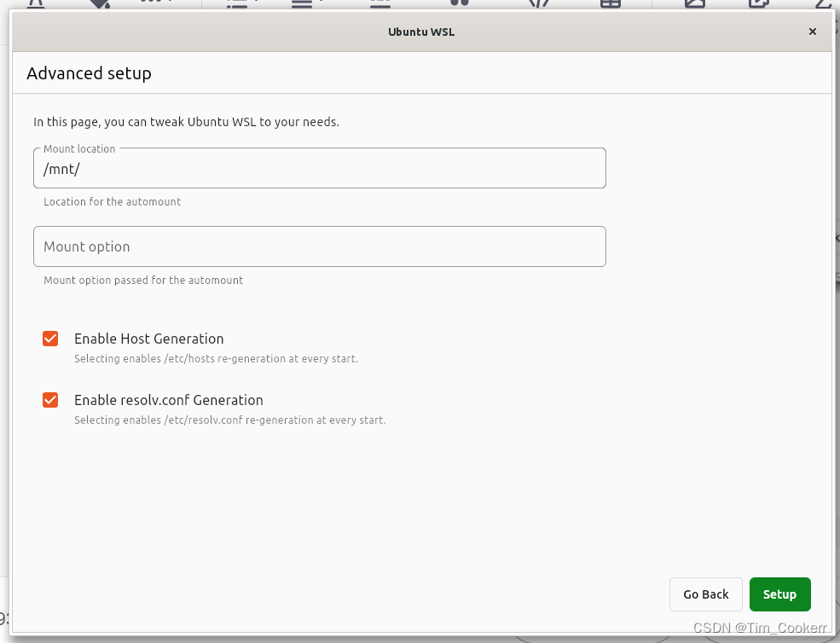Click the green Setup button

pyautogui.click(x=779, y=594)
